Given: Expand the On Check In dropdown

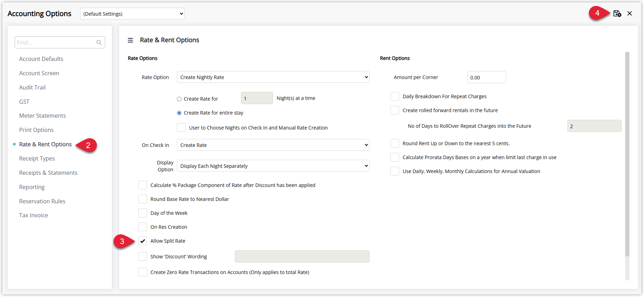Looking at the screenshot, I should [x=273, y=145].
